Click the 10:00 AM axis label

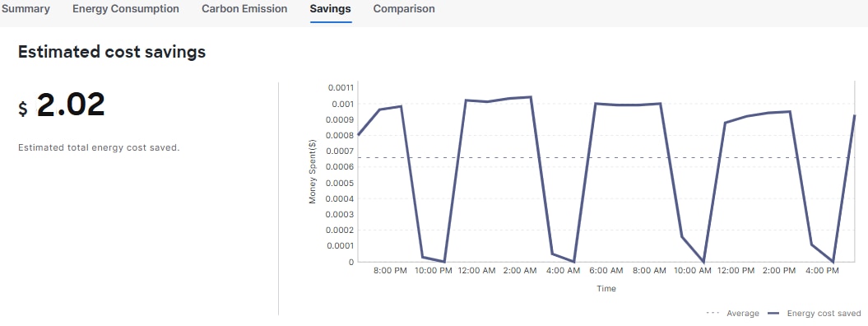693,271
